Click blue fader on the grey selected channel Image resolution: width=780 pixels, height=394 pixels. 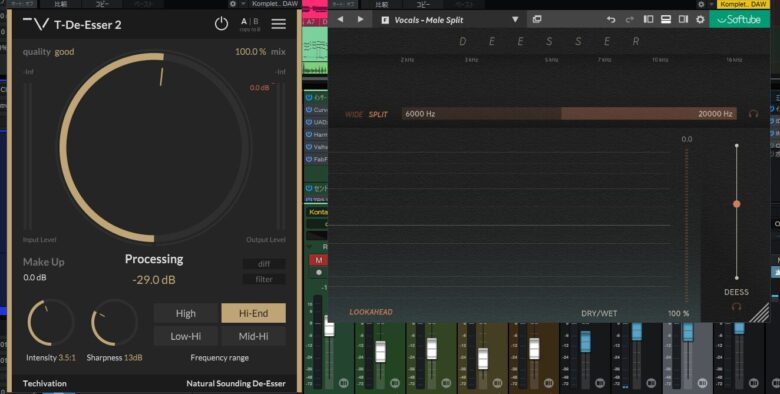pos(688,332)
